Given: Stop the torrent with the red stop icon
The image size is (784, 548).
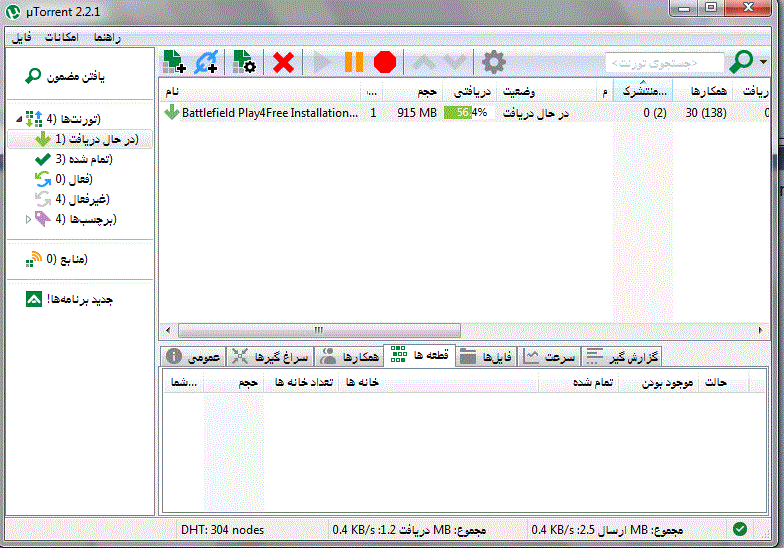Looking at the screenshot, I should (385, 62).
